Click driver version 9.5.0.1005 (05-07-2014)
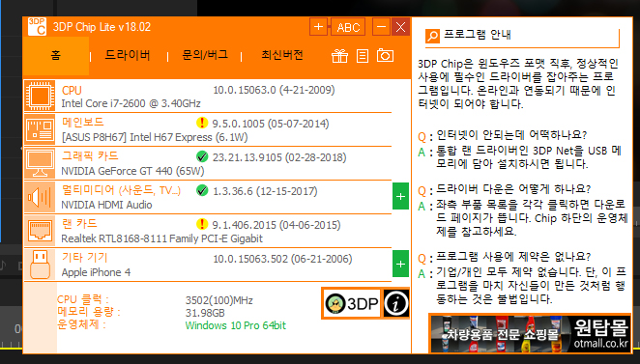The width and height of the screenshot is (640, 364). [271, 124]
